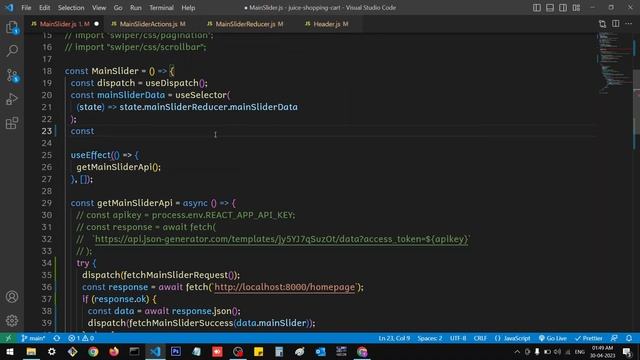Viewport: 640px width, 360px height.
Task: Open notifications bell in status bar
Action: (x=629, y=338)
